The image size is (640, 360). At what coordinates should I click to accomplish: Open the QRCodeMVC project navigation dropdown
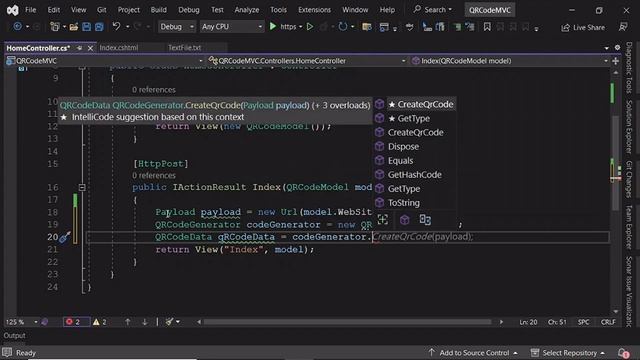point(104,61)
